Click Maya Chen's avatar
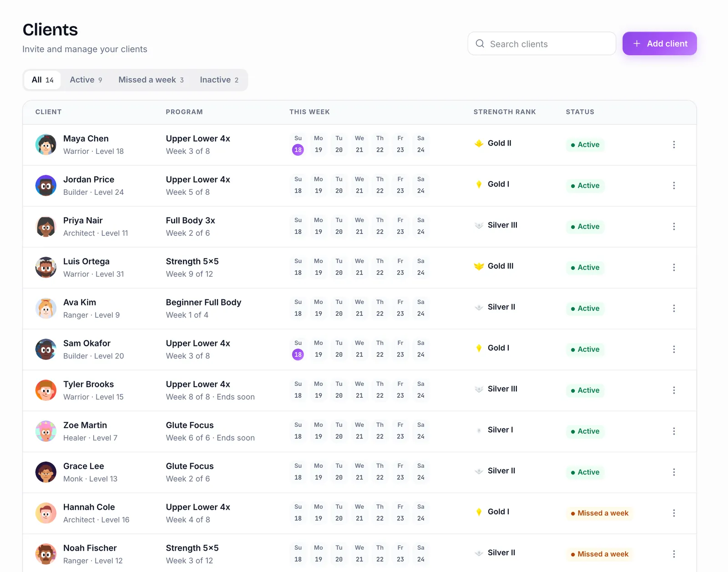Viewport: 728px width, 572px height. (46, 145)
